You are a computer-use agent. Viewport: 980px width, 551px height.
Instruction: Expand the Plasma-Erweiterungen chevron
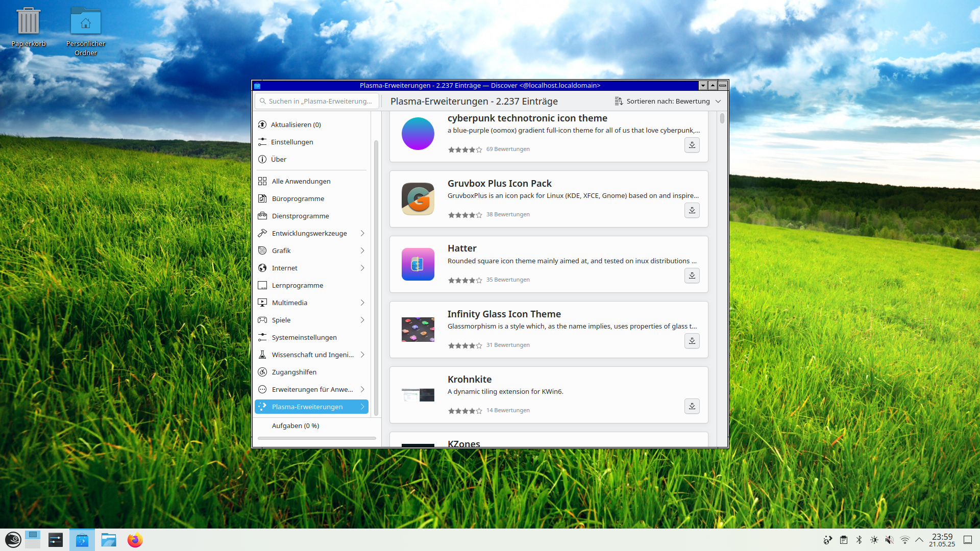[362, 407]
